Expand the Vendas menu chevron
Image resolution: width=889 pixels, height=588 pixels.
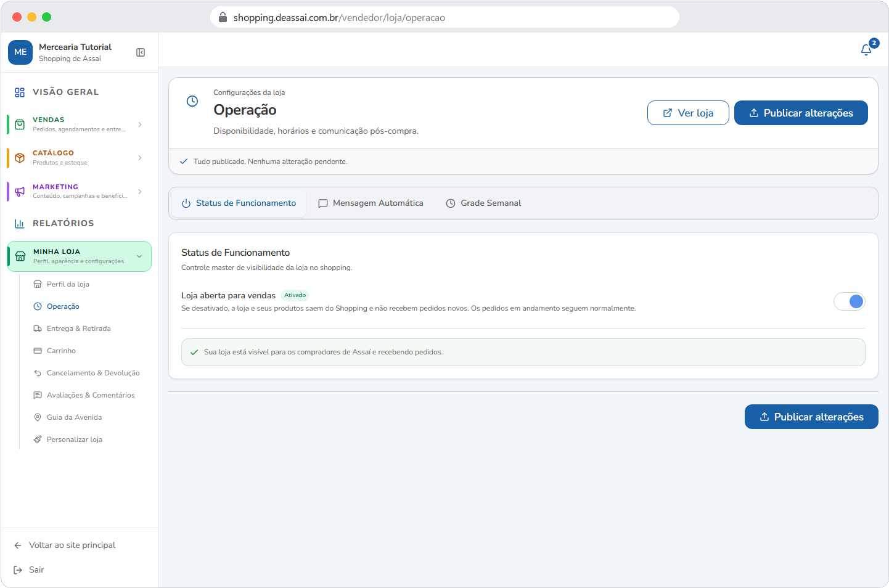coord(140,125)
